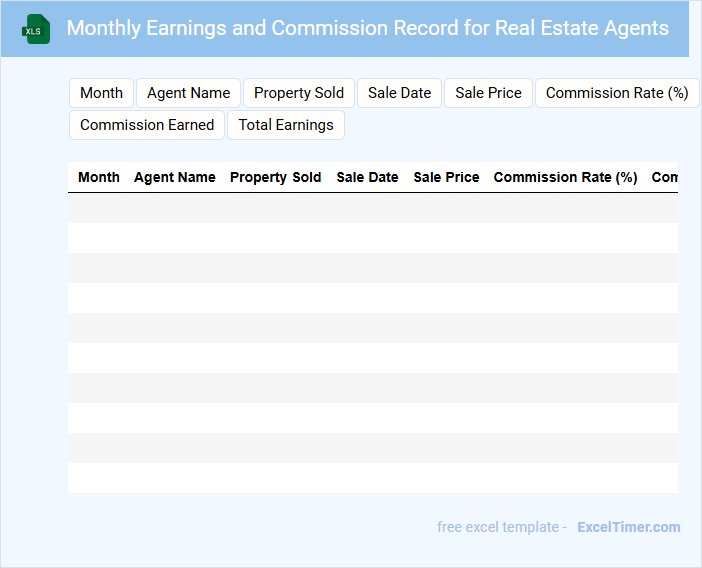Image resolution: width=702 pixels, height=568 pixels.
Task: Select the Sale Price tag button
Action: 488,93
